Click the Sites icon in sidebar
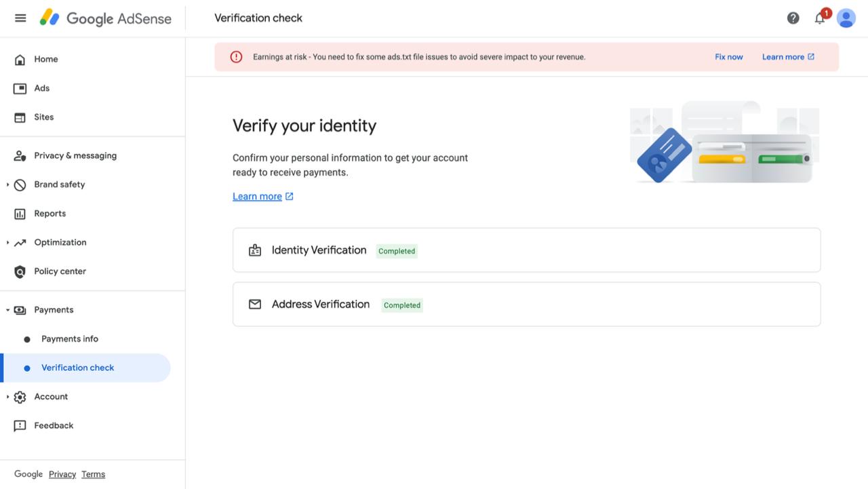The image size is (868, 489). [x=20, y=117]
